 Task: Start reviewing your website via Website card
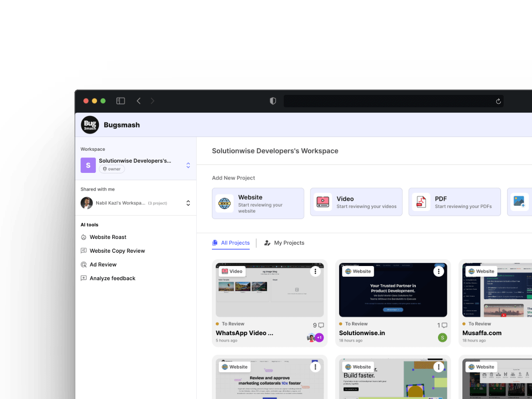tap(258, 203)
